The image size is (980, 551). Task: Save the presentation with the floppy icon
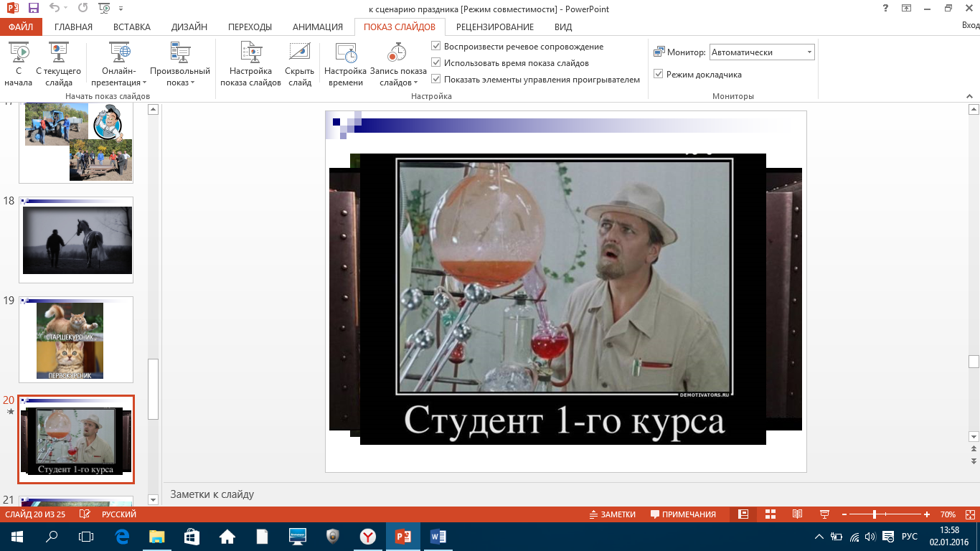[x=33, y=8]
